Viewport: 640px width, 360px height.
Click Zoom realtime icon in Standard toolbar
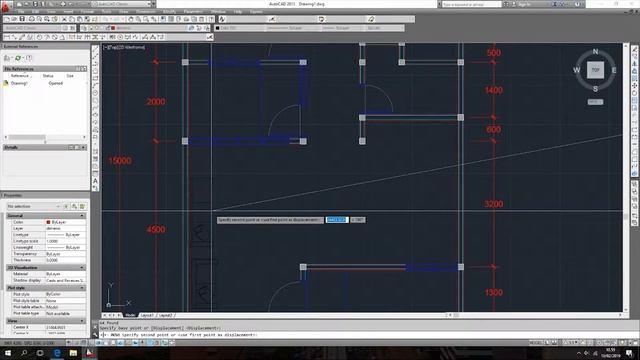(138, 19)
